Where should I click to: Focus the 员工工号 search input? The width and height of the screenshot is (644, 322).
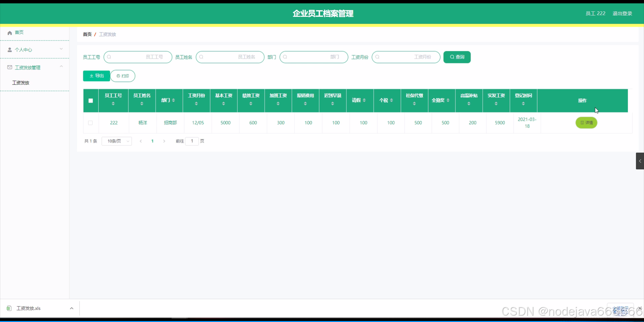138,57
